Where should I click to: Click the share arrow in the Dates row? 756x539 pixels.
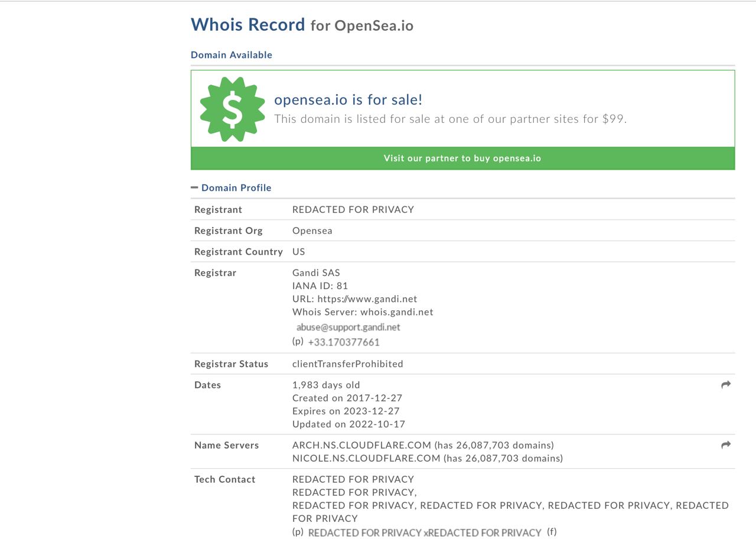click(726, 385)
